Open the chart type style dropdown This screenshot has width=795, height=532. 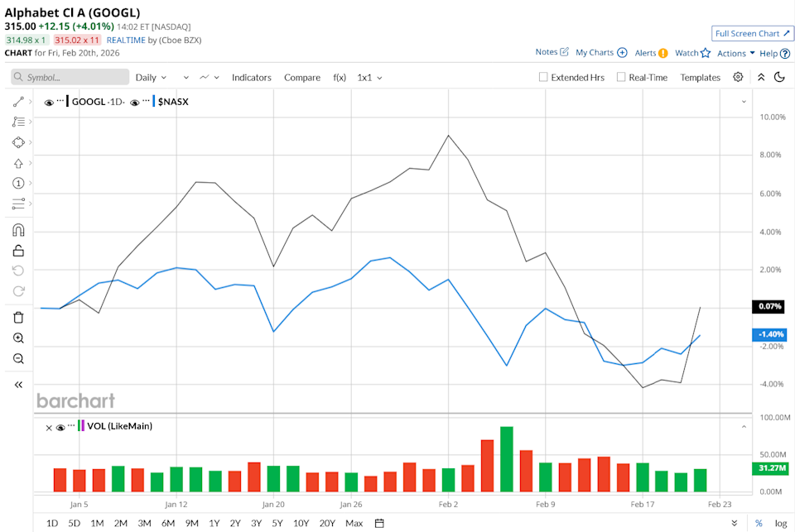[205, 77]
